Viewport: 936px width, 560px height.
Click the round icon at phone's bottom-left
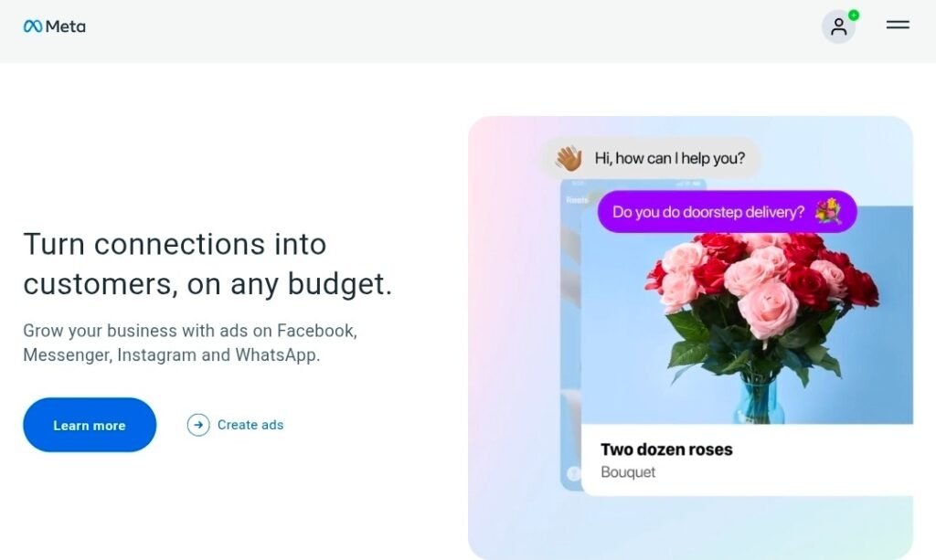(573, 473)
